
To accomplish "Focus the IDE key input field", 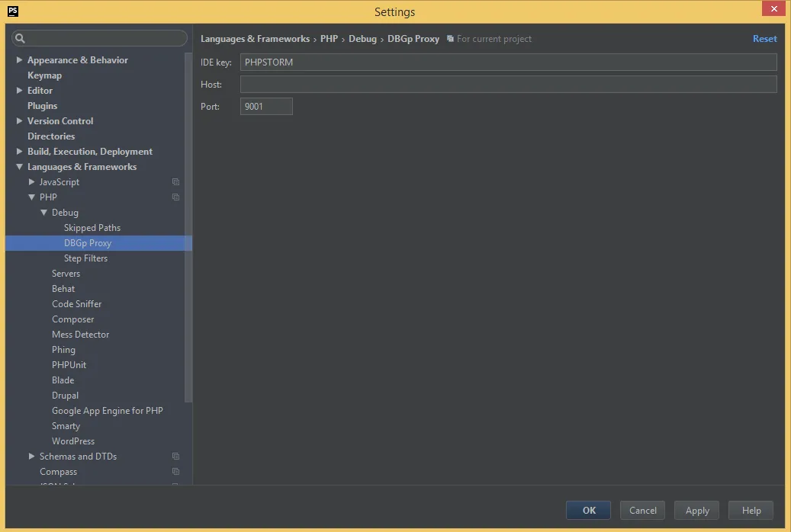I will click(x=509, y=62).
